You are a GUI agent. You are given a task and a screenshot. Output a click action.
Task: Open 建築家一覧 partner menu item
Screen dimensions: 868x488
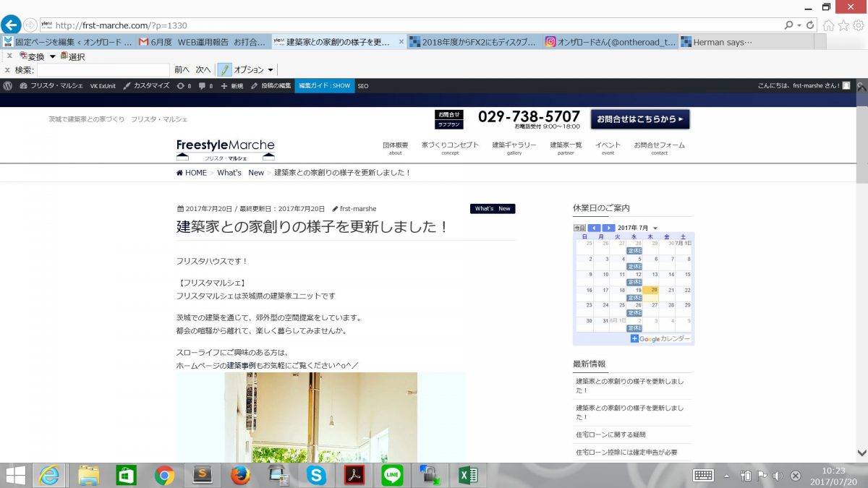pos(566,148)
